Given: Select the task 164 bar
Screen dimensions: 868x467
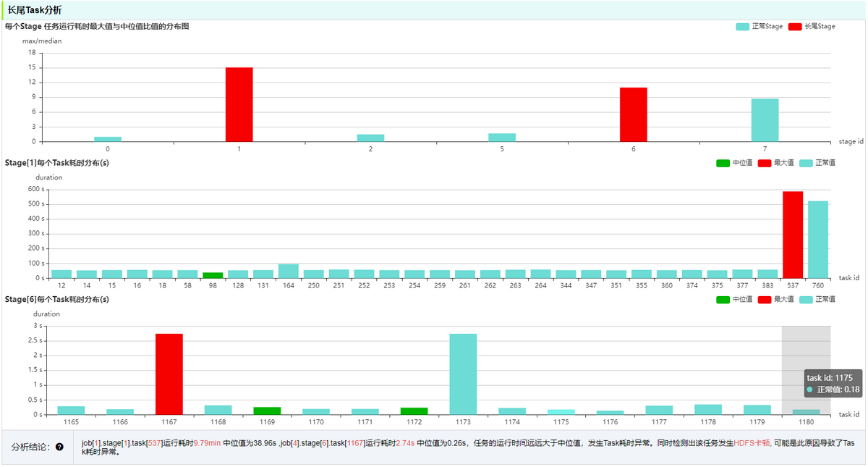Looking at the screenshot, I should [x=289, y=271].
